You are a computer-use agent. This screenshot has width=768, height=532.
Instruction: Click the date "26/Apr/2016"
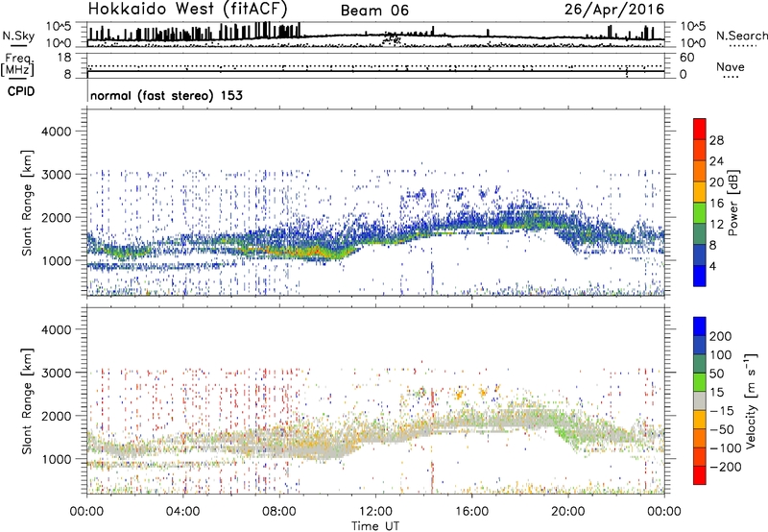(x=614, y=10)
